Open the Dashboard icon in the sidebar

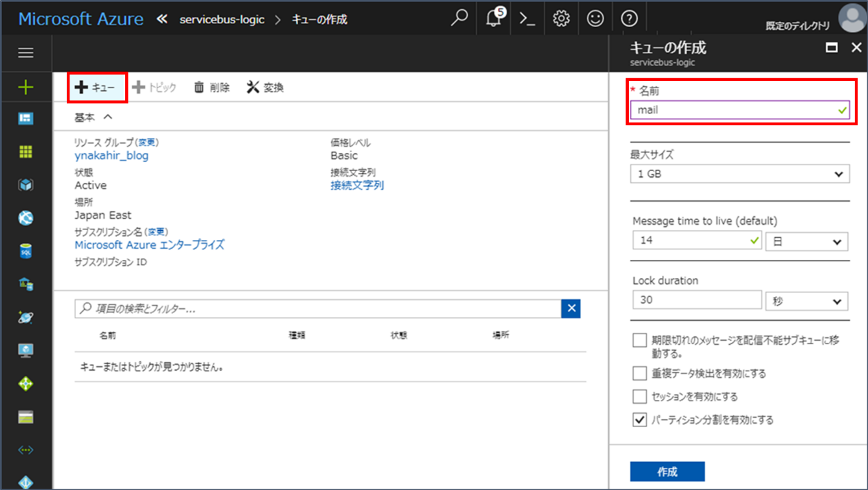coord(26,119)
